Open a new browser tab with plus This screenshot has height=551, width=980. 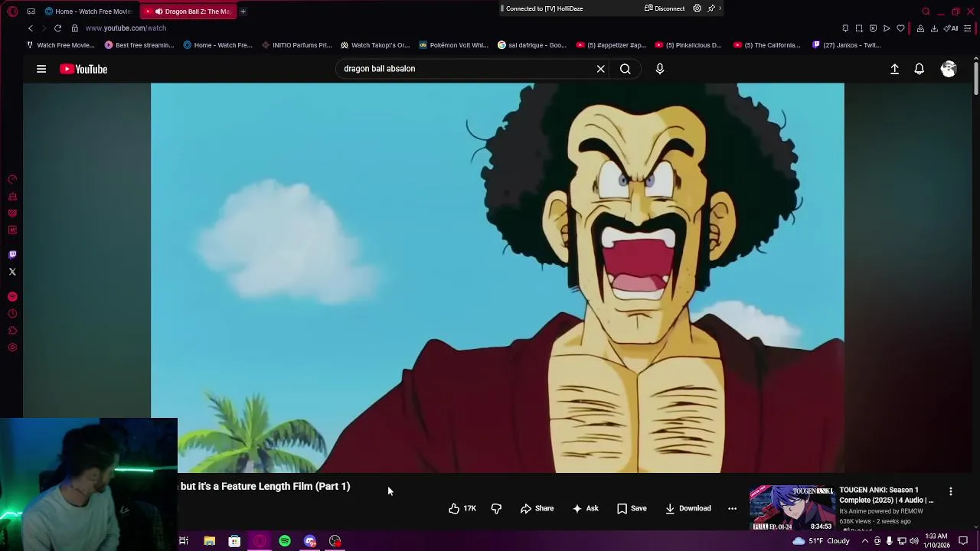(243, 11)
